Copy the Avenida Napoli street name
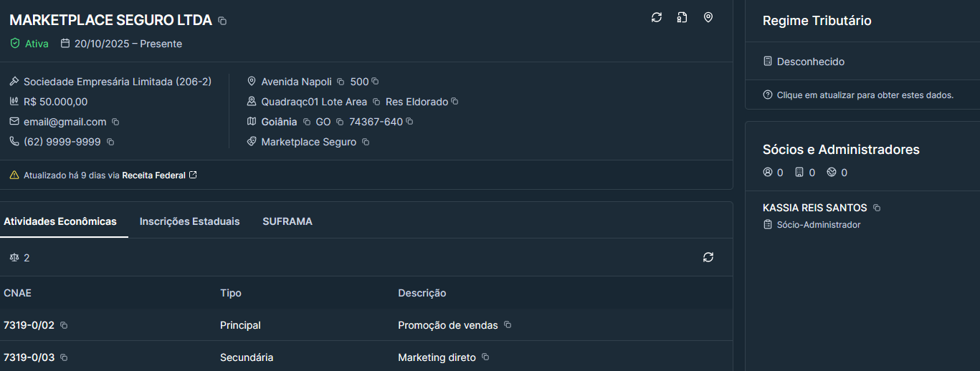 [341, 82]
